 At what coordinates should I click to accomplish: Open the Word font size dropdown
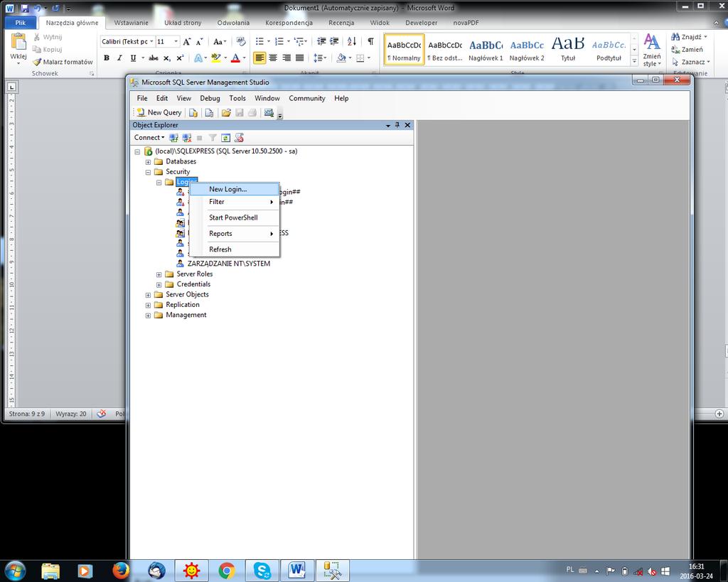click(176, 41)
